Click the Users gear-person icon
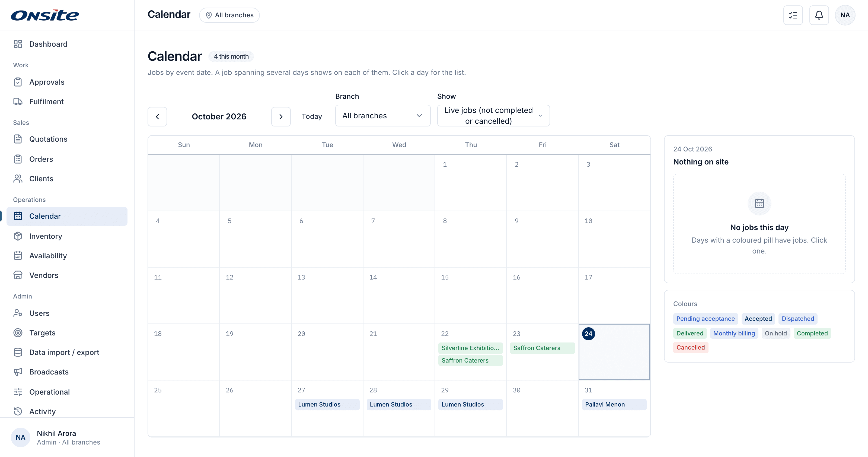This screenshot has width=868, height=457. click(x=18, y=313)
